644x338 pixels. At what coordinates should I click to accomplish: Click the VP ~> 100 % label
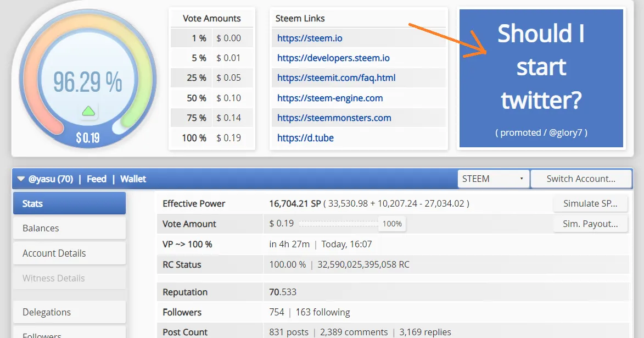click(x=187, y=244)
